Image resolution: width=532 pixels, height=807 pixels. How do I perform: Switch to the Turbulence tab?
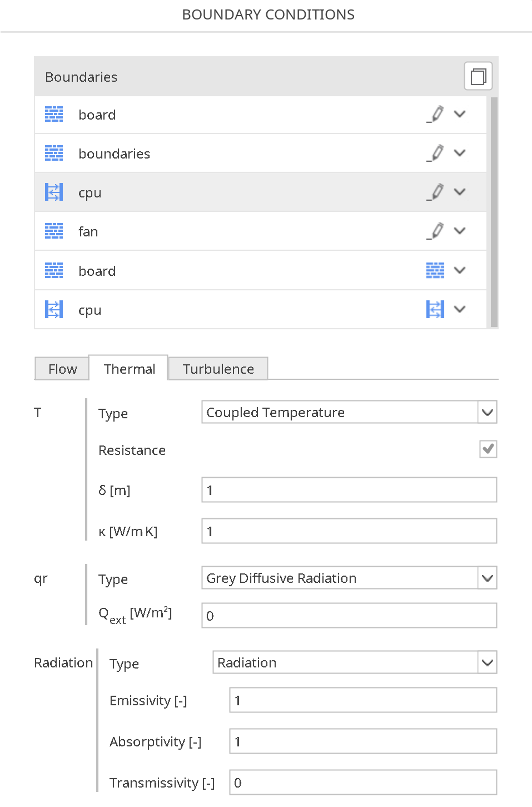[217, 368]
